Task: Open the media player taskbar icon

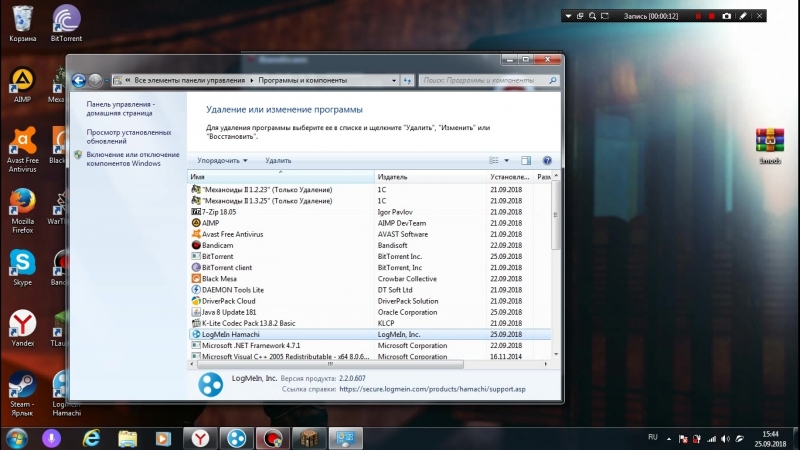Action: click(x=163, y=438)
